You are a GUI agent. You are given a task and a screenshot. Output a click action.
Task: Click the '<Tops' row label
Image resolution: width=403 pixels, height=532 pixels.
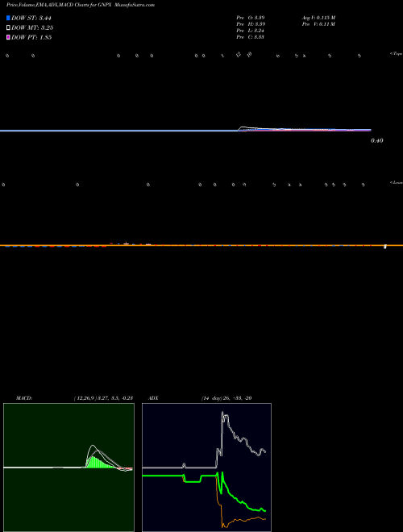pyautogui.click(x=396, y=54)
